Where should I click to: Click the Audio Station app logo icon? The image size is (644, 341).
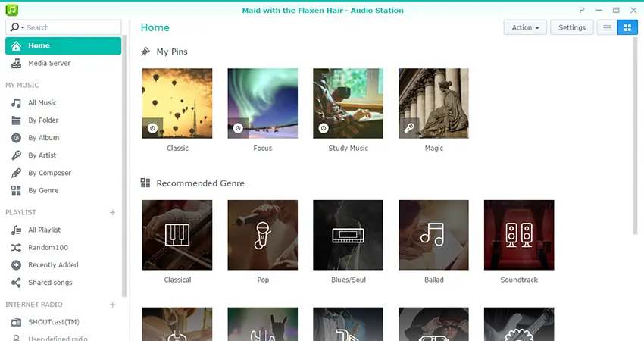12,10
